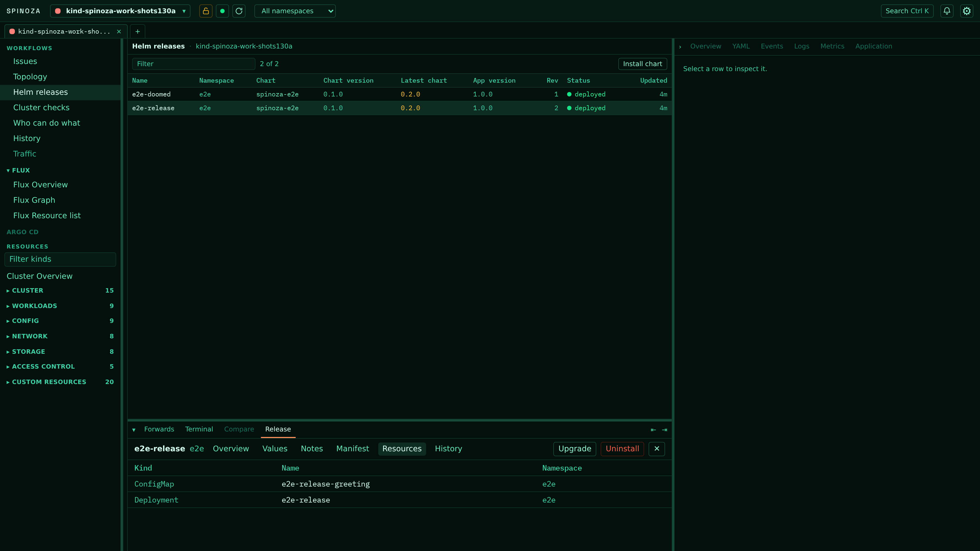Click the Deployment e2e-release resource row
The image size is (980, 551).
(399, 500)
